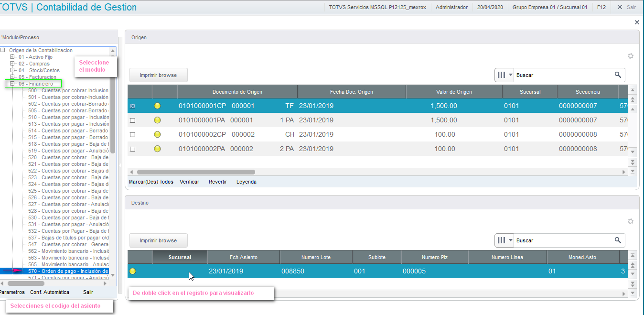The image size is (644, 315).
Task: Click the Destino Buscar search field
Action: coord(564,240)
